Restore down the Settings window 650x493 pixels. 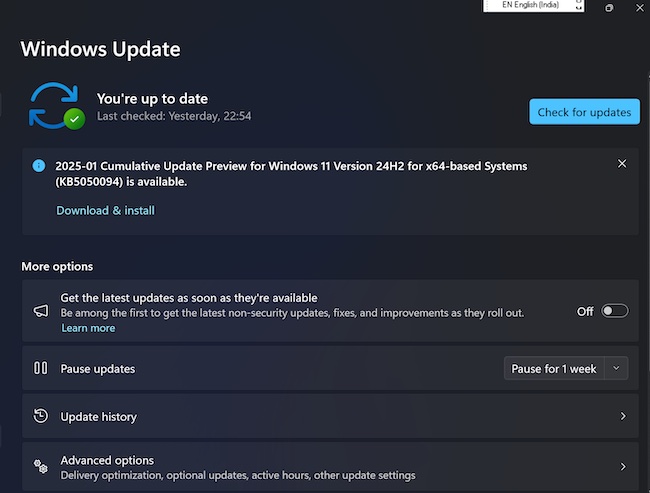(x=609, y=8)
